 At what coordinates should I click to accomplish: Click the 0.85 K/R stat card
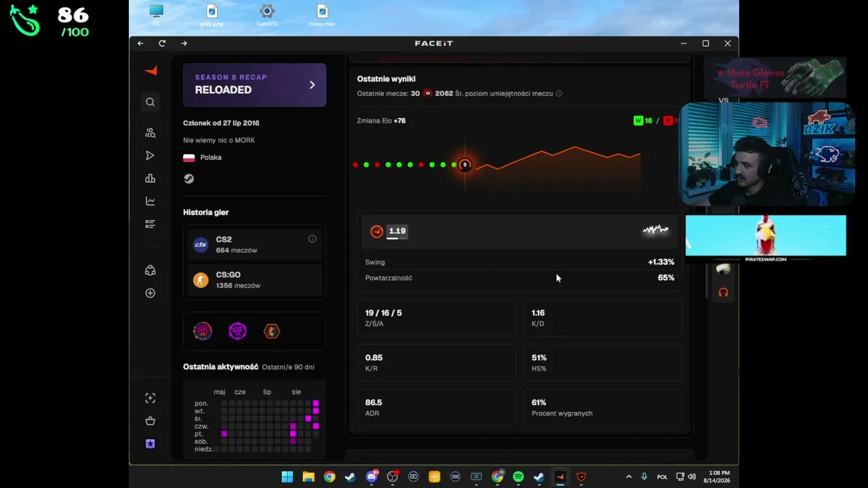pos(436,363)
